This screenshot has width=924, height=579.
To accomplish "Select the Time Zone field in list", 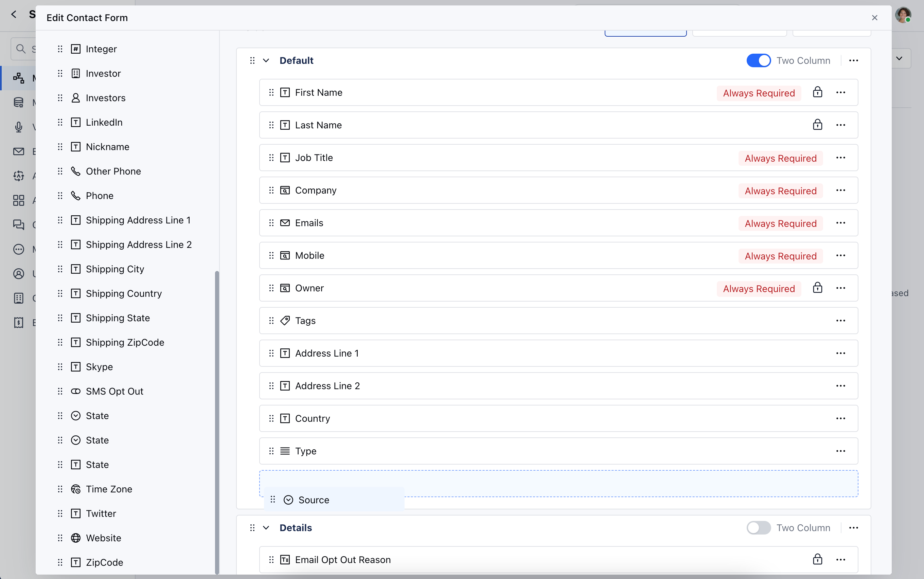I will 109,489.
